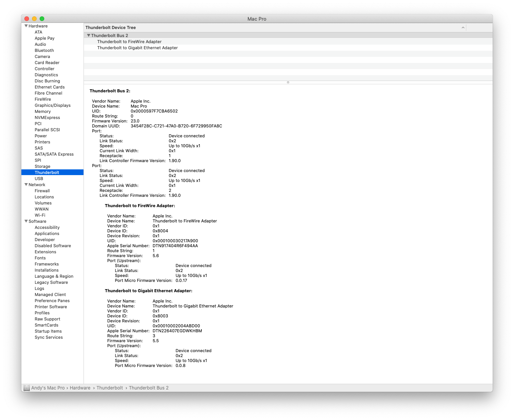Click Thunderbolt Bus 2 in path bar
514x420 pixels.
click(x=149, y=388)
